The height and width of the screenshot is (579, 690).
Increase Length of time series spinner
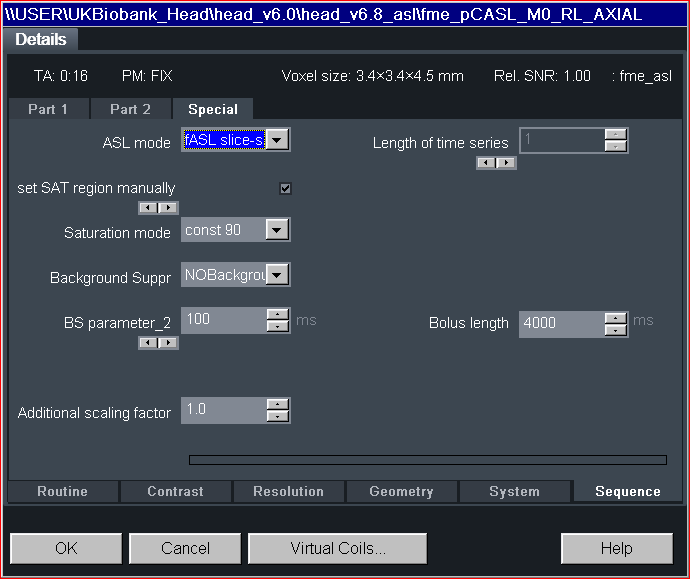click(616, 135)
